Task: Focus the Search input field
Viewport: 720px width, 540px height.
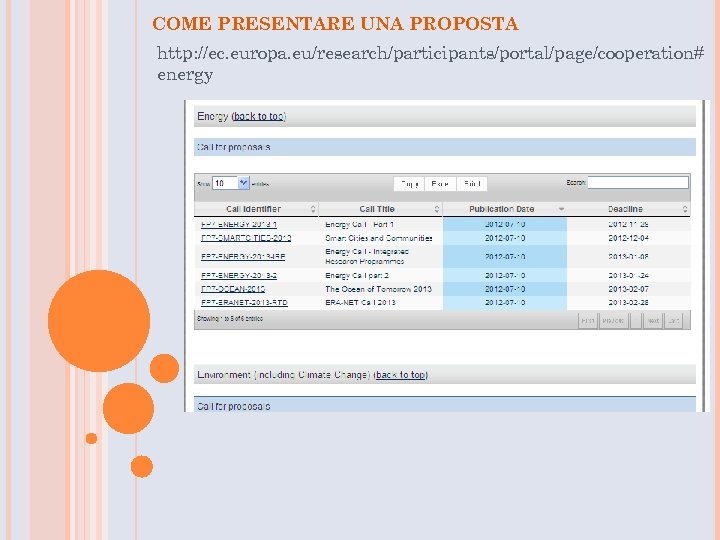Action: (638, 182)
